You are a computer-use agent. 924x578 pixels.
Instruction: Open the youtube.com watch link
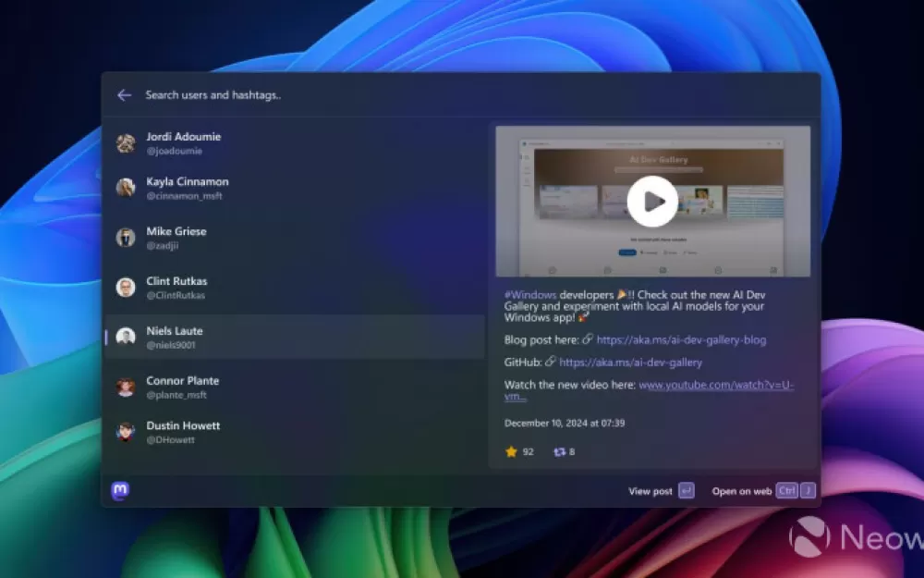[716, 385]
